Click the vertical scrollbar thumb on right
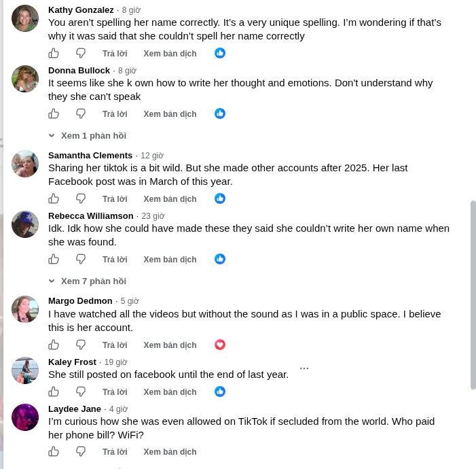 (x=473, y=294)
